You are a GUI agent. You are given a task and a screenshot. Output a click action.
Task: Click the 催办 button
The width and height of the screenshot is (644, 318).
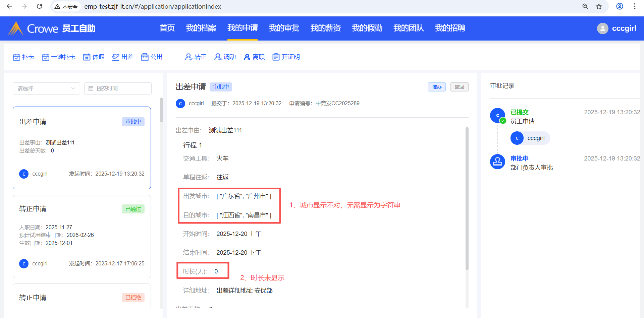tap(437, 87)
